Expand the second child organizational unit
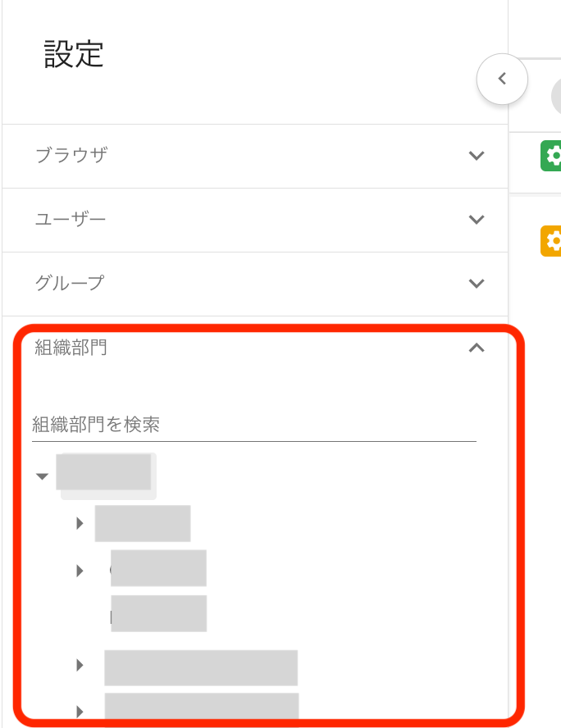The image size is (561, 728). (x=80, y=571)
